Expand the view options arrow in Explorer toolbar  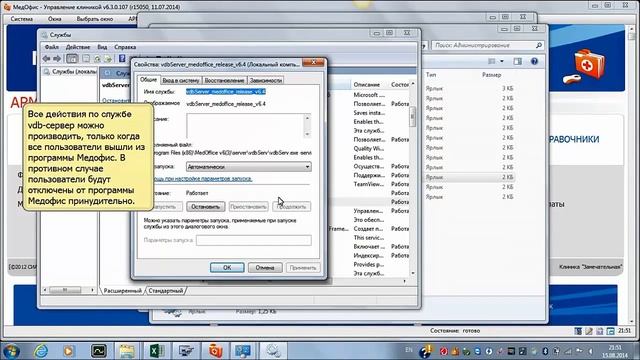click(x=502, y=61)
